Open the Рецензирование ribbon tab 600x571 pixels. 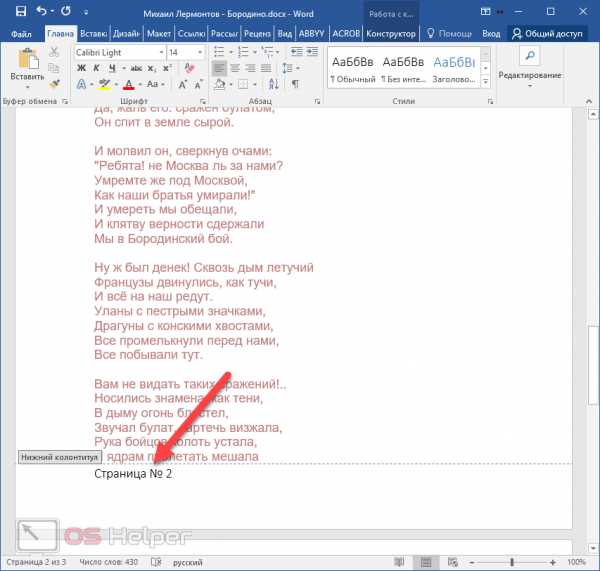[257, 34]
